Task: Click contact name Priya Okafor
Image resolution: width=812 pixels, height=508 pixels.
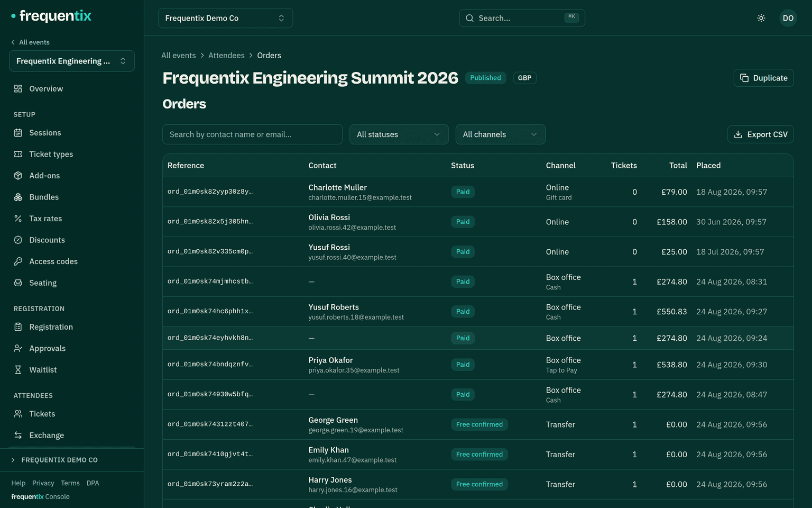Action: (x=330, y=360)
